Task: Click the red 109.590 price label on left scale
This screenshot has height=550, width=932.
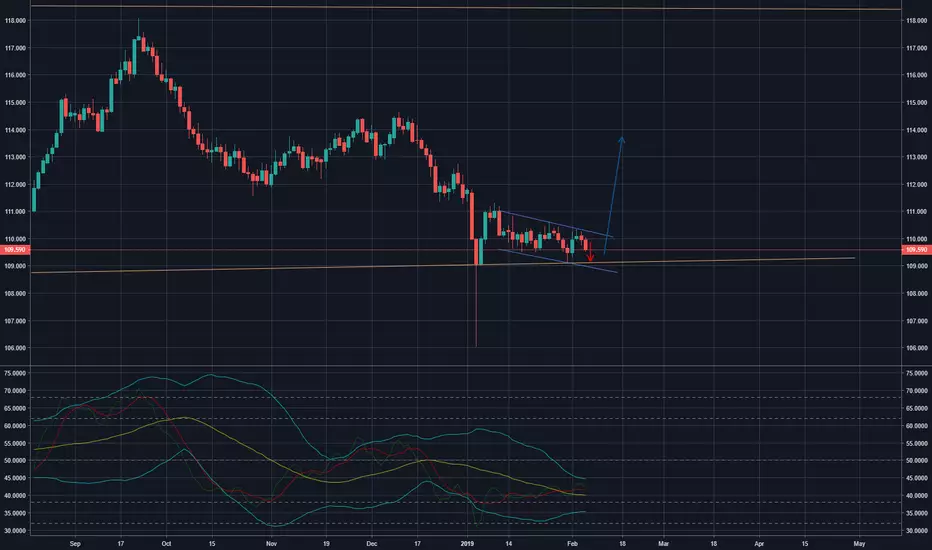Action: pyautogui.click(x=15, y=250)
